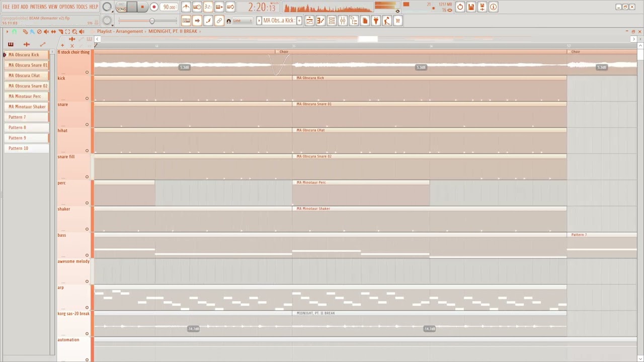
Task: Select the Slip tool
Action: [53, 31]
